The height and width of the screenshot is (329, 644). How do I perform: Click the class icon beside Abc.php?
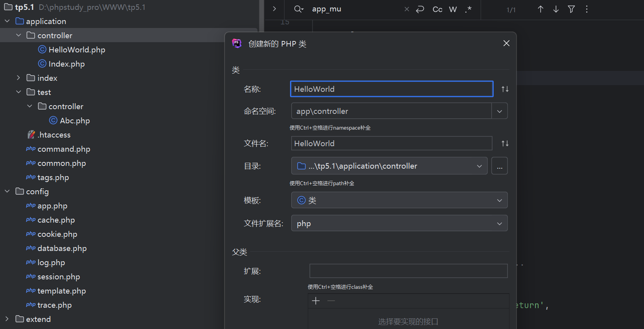pyautogui.click(x=53, y=120)
